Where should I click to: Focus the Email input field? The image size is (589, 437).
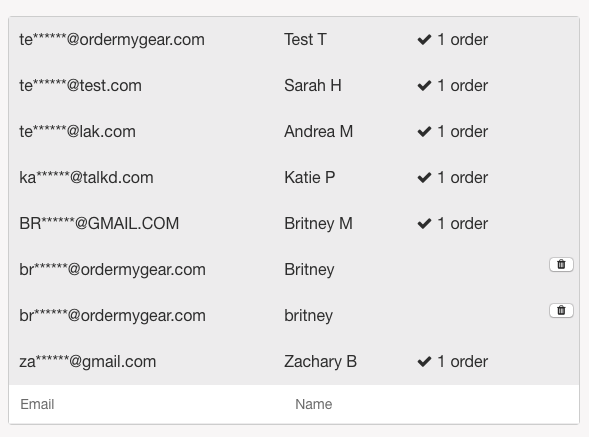(x=146, y=404)
